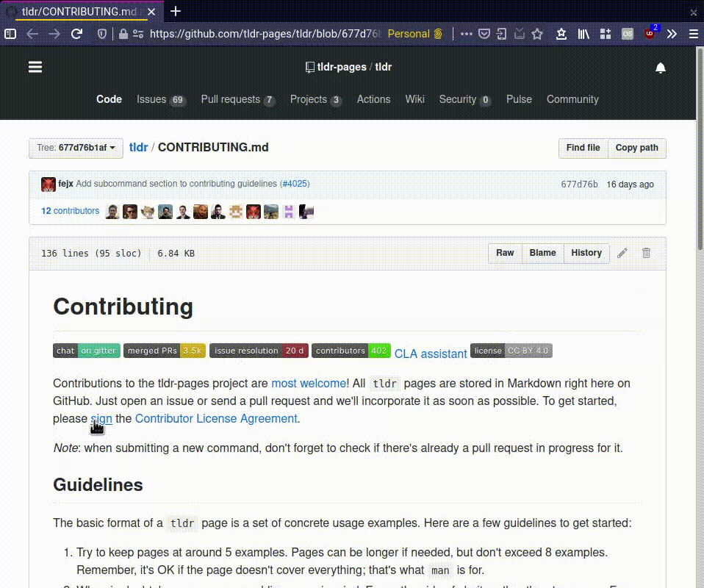
Task: Open the Security tab
Action: point(464,99)
